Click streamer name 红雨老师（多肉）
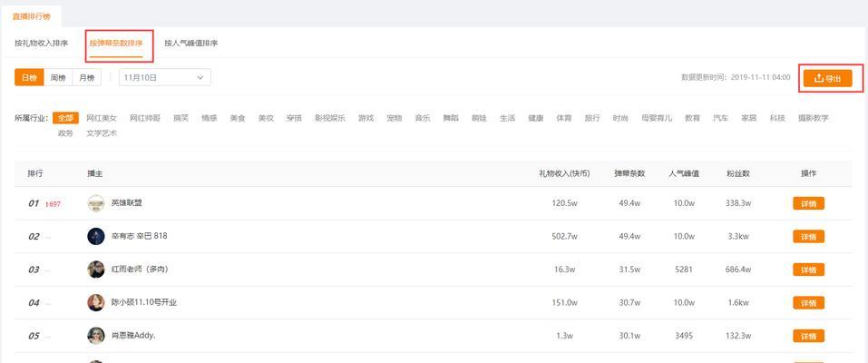The image size is (868, 363). [x=140, y=270]
